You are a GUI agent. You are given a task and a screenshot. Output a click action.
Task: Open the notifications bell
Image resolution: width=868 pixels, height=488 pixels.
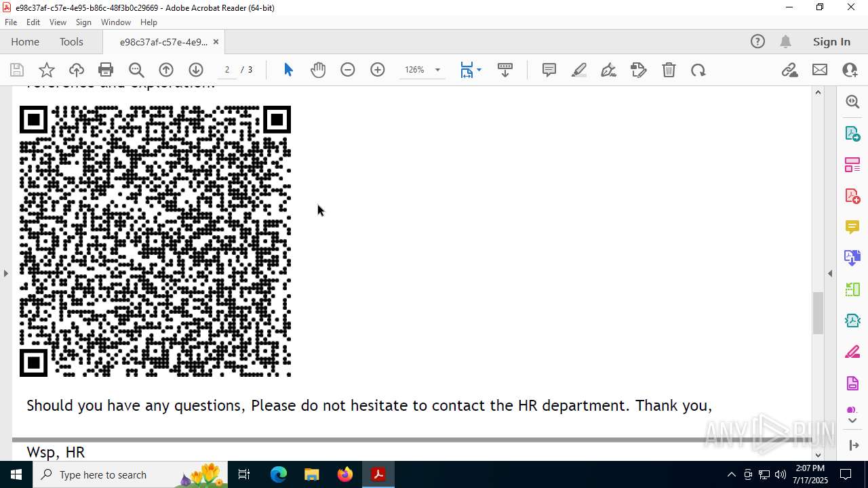coord(785,42)
